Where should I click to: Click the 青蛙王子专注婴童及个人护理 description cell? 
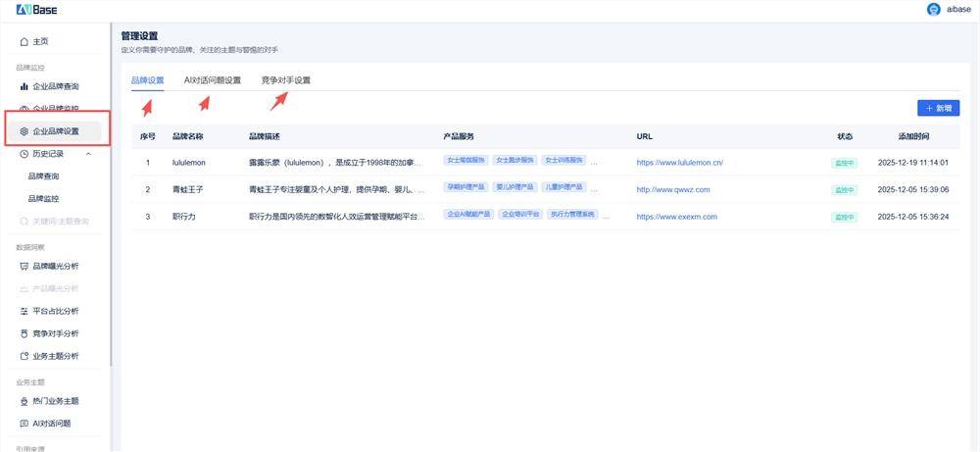(x=337, y=189)
